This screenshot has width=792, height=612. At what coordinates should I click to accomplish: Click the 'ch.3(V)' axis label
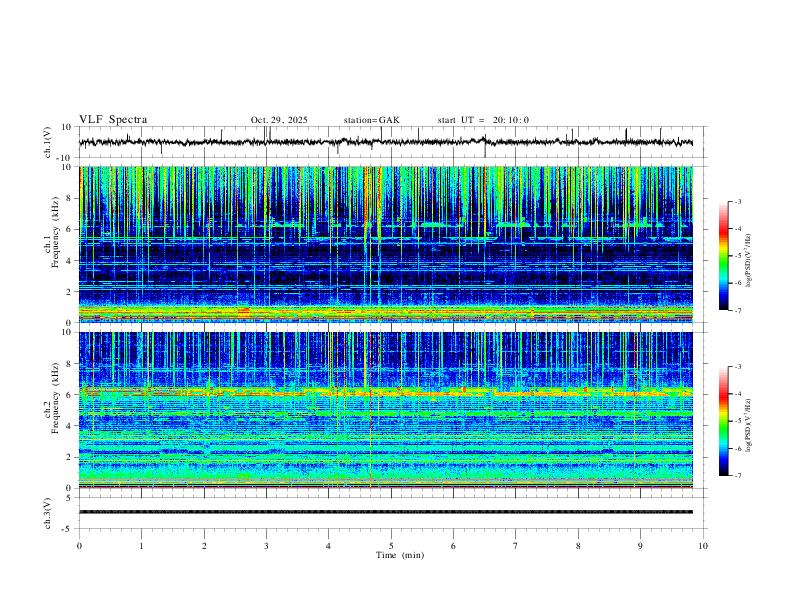pyautogui.click(x=48, y=514)
